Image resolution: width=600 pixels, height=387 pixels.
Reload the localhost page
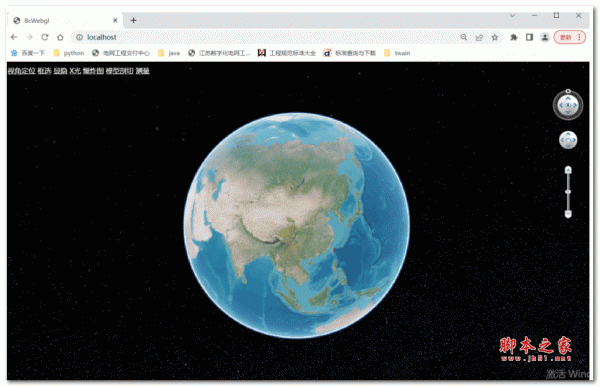tap(45, 37)
